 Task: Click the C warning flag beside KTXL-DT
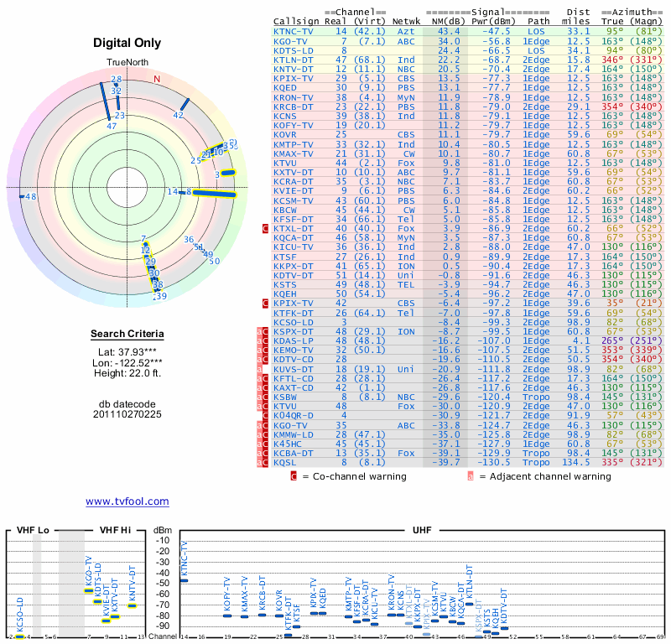tap(265, 228)
